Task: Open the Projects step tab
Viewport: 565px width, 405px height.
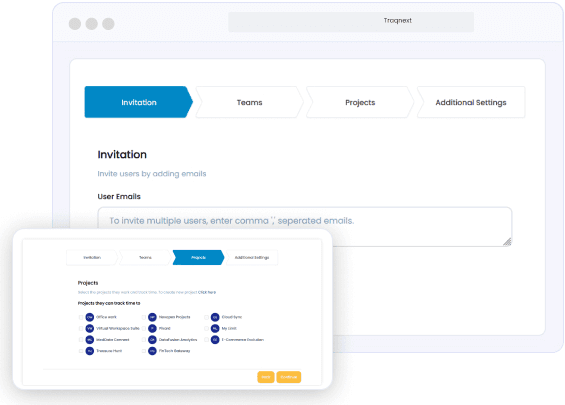Action: (x=360, y=102)
